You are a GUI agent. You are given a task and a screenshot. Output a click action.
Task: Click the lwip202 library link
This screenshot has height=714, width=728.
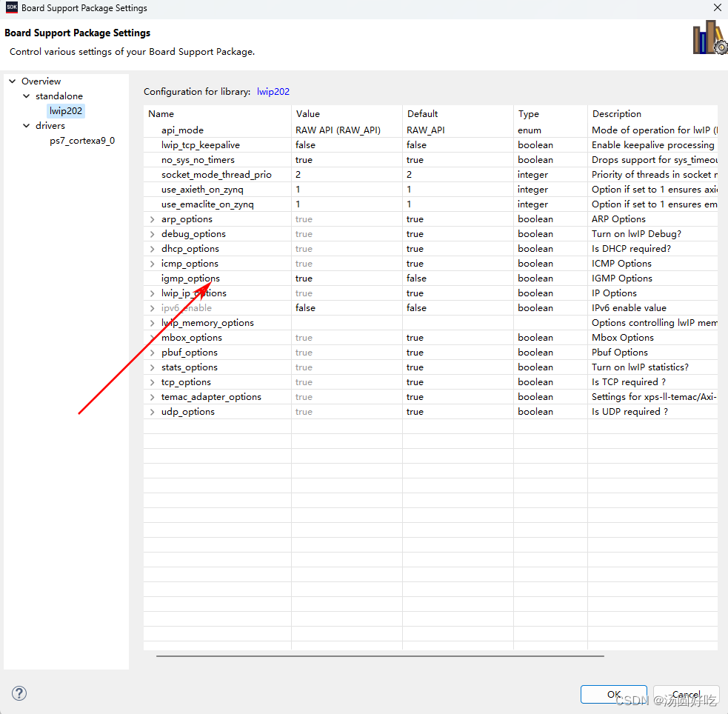[x=273, y=91]
